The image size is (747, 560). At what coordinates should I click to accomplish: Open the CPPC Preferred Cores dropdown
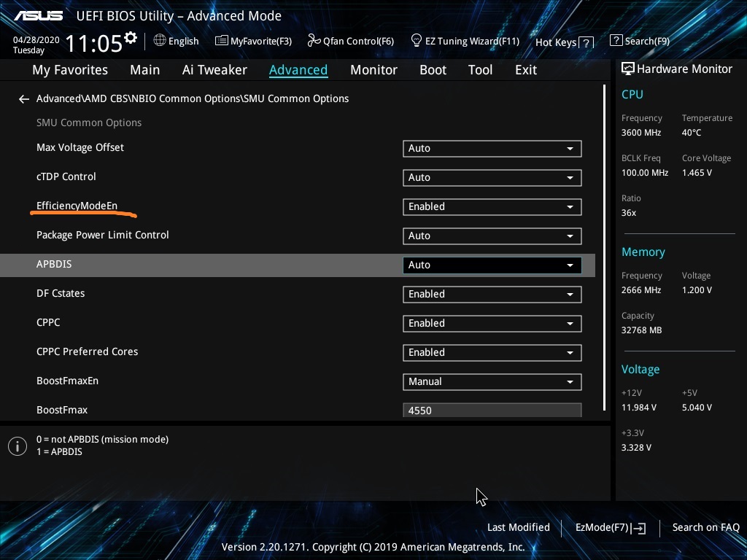tap(492, 352)
